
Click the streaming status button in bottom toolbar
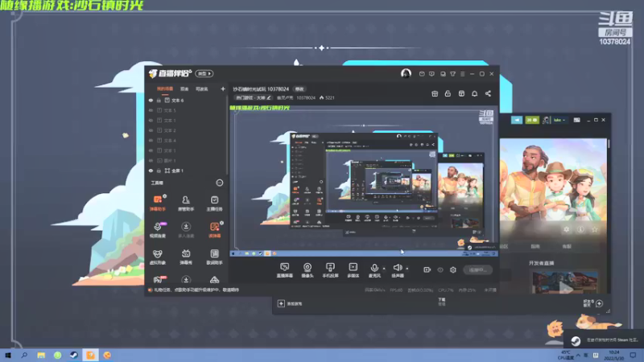pyautogui.click(x=477, y=269)
